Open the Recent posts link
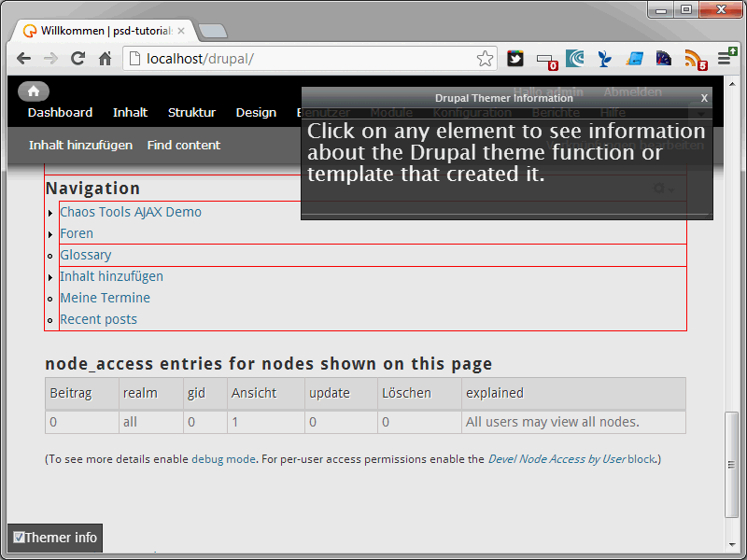The width and height of the screenshot is (747, 560). coord(99,319)
